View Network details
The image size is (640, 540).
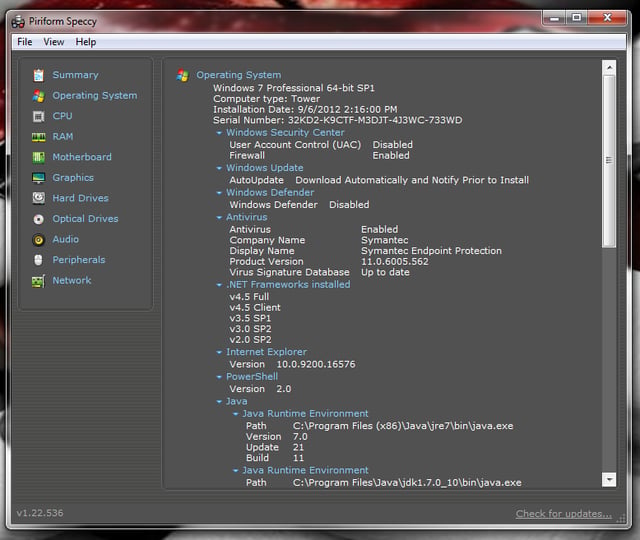click(72, 280)
